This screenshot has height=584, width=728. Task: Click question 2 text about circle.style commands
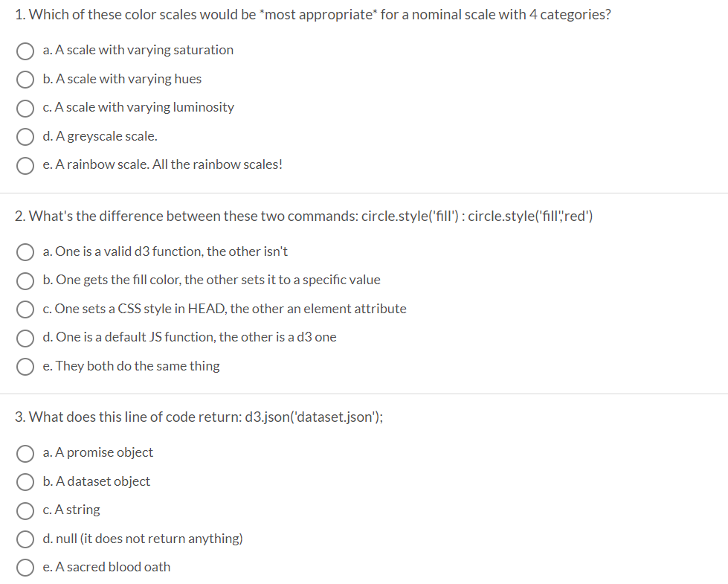[x=303, y=216]
